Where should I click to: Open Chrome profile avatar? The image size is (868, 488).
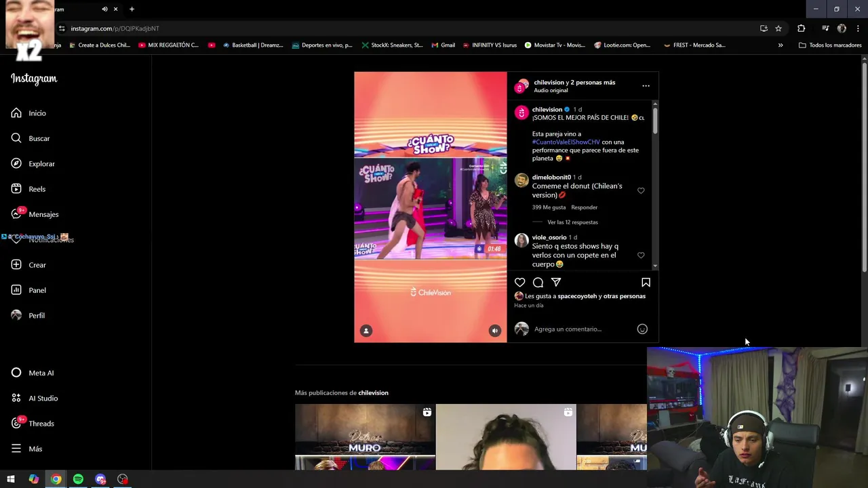pyautogui.click(x=842, y=28)
